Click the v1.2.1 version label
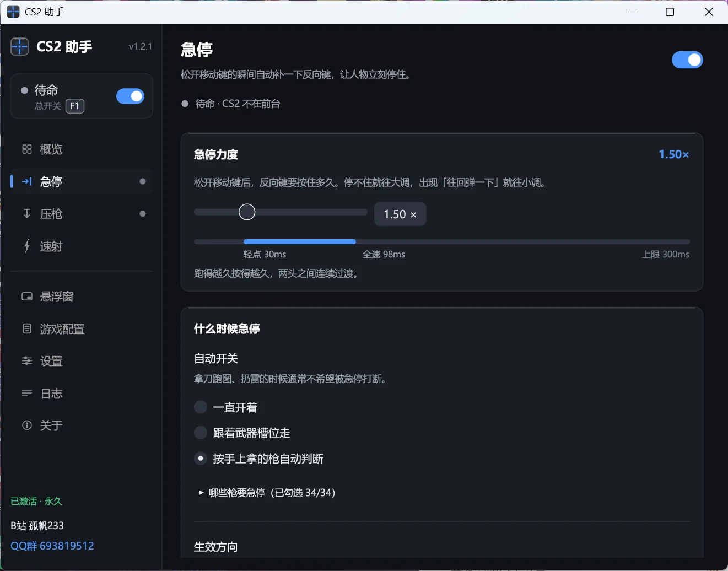Screen dimensions: 728x571 coord(141,46)
